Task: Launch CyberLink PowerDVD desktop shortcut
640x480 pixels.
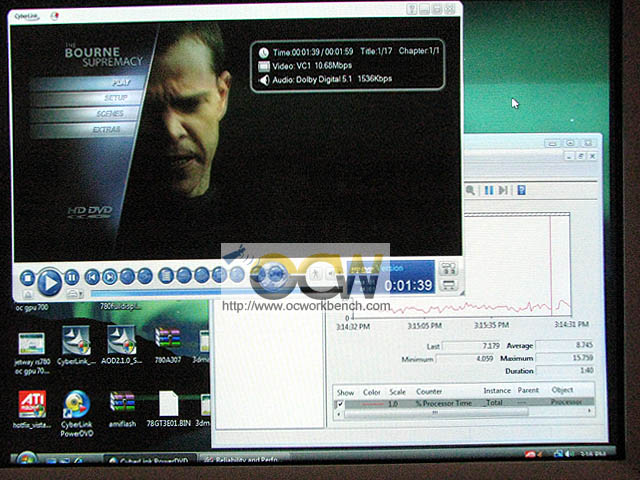Action: 76,414
